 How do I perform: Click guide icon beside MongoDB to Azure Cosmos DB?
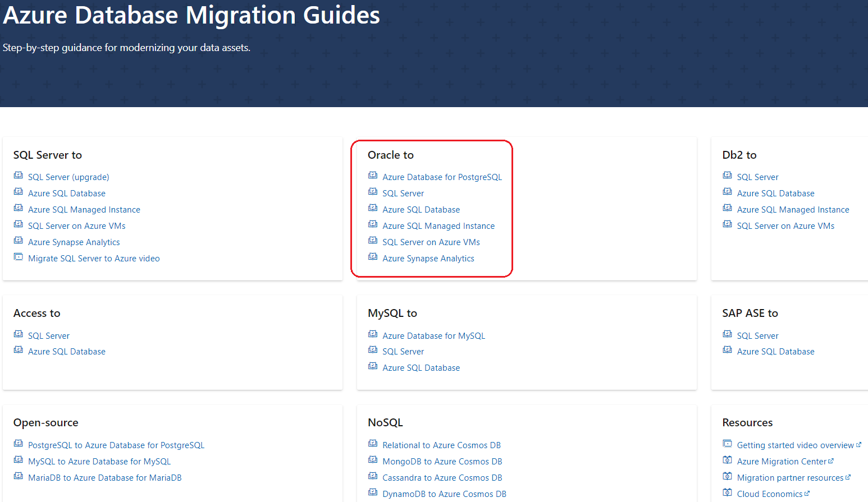point(373,460)
